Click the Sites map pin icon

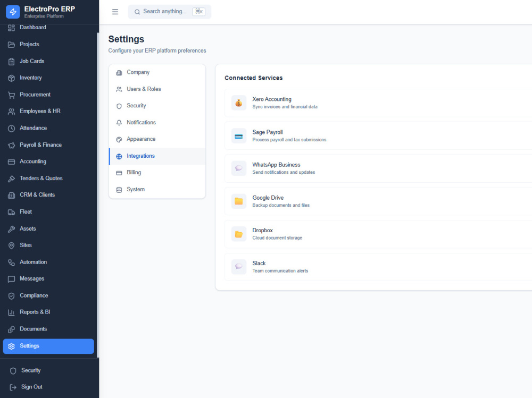pos(12,246)
